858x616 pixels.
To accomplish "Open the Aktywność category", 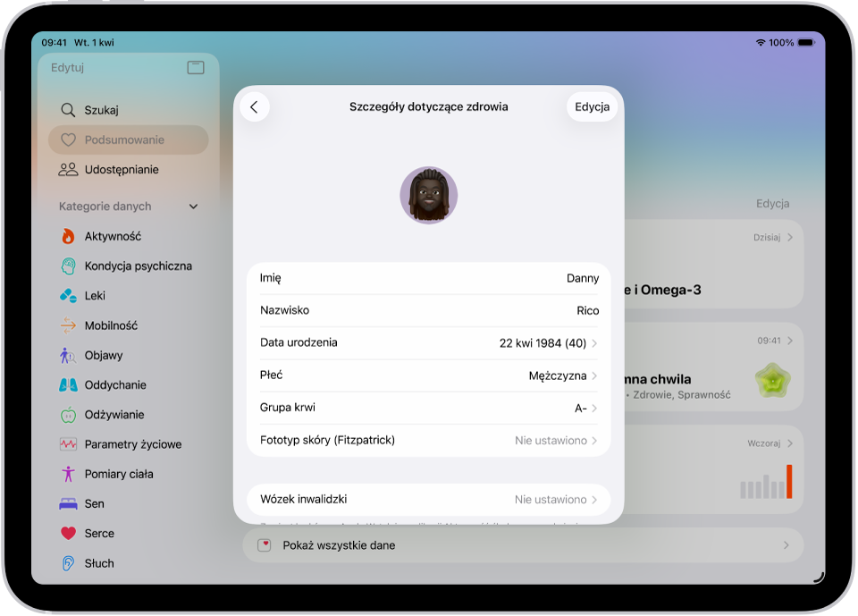I will pyautogui.click(x=129, y=236).
